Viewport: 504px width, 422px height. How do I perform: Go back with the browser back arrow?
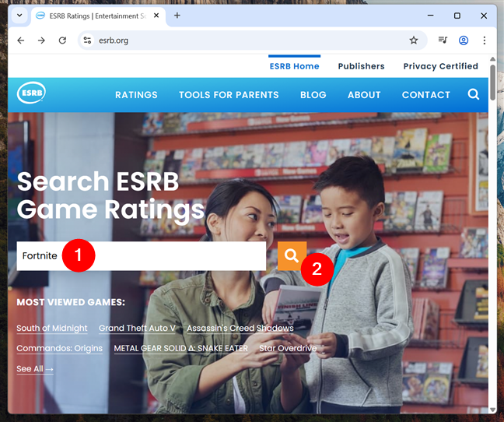click(21, 40)
